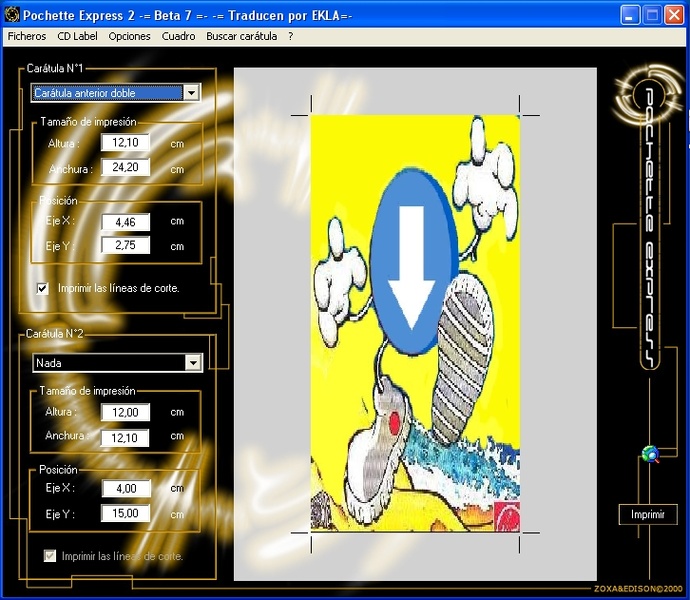Open the Ficheros menu

(27, 36)
